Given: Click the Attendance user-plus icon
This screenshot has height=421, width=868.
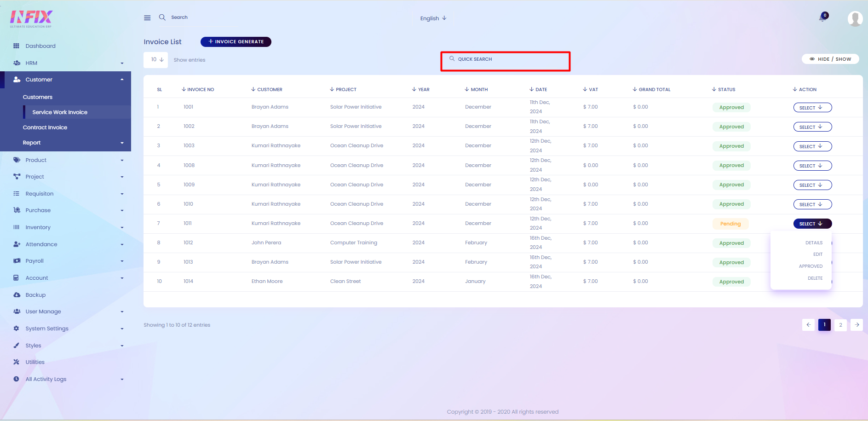Looking at the screenshot, I should [x=17, y=244].
